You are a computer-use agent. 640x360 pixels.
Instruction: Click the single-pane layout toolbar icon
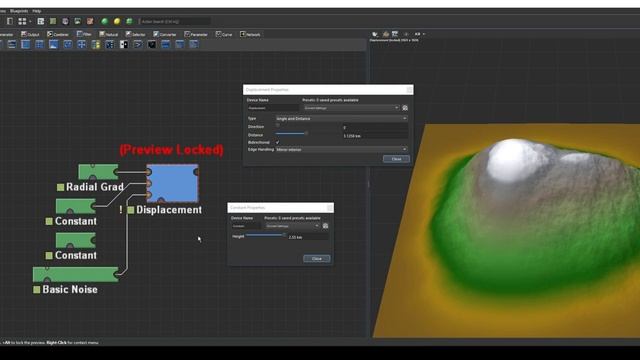click(10, 21)
